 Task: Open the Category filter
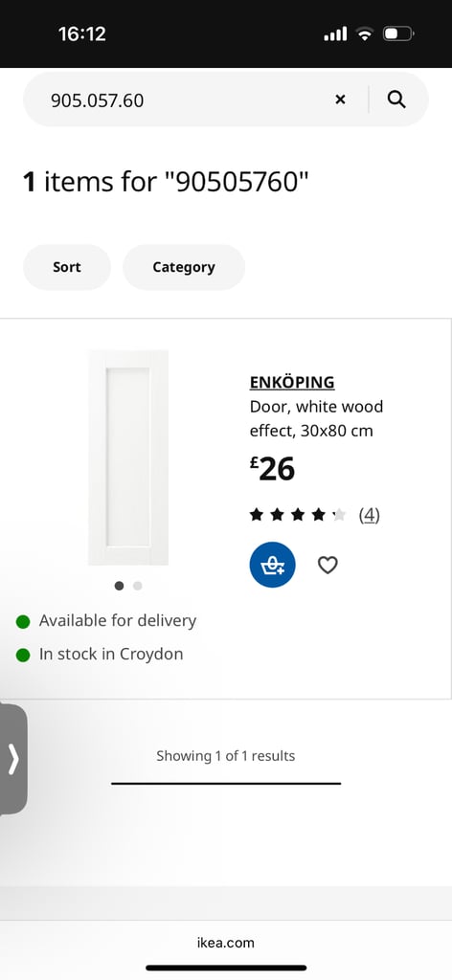click(184, 267)
